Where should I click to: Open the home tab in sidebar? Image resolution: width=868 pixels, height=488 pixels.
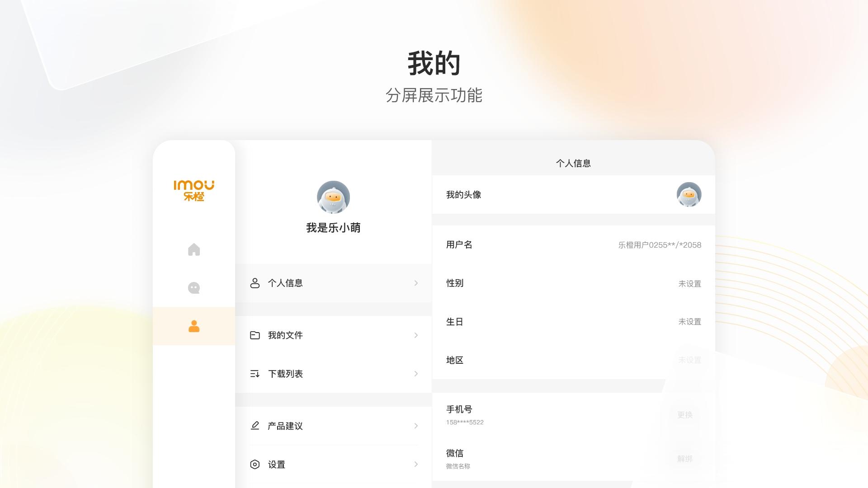coord(194,249)
